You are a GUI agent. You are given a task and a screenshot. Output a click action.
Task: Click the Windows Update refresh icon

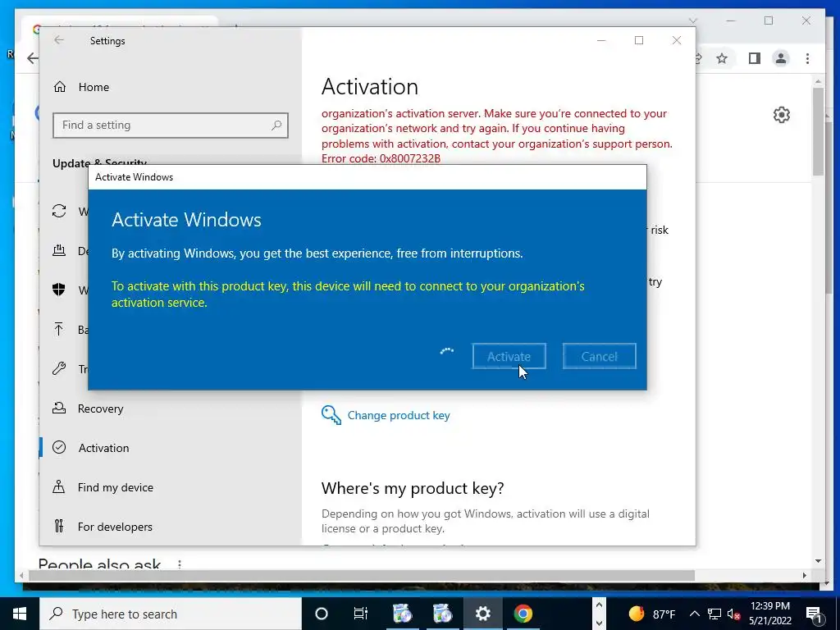click(x=59, y=211)
